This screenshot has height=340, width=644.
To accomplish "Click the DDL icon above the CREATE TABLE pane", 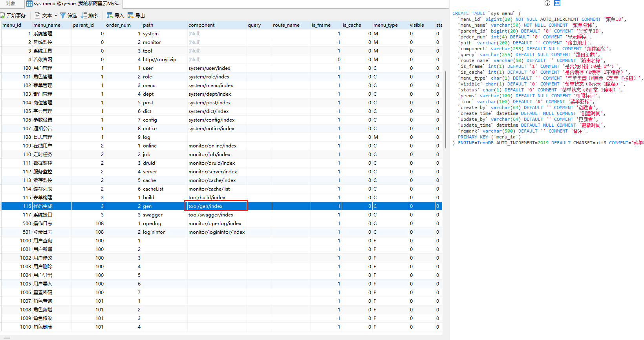I will (557, 3).
